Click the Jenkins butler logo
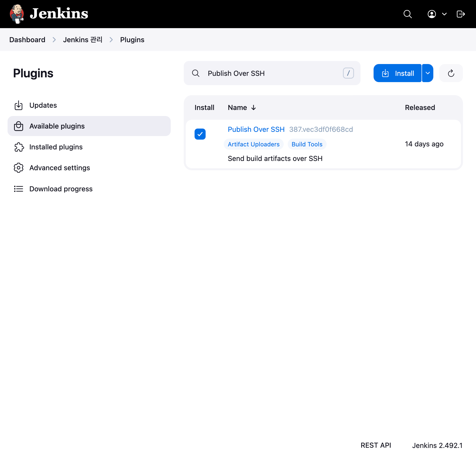This screenshot has width=476, height=461. click(x=17, y=14)
